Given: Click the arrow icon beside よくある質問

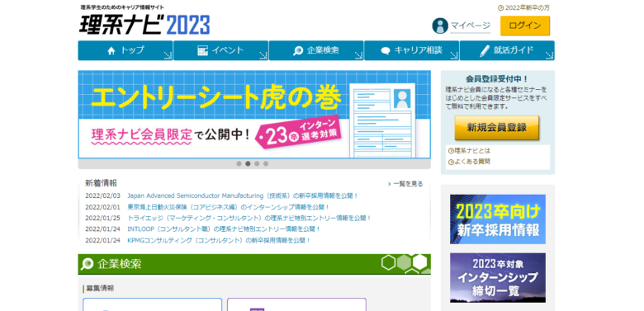Looking at the screenshot, I should tap(451, 162).
